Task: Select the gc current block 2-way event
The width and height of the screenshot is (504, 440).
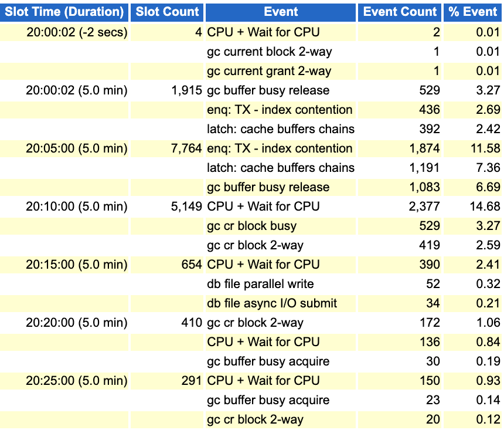Action: pyautogui.click(x=270, y=52)
